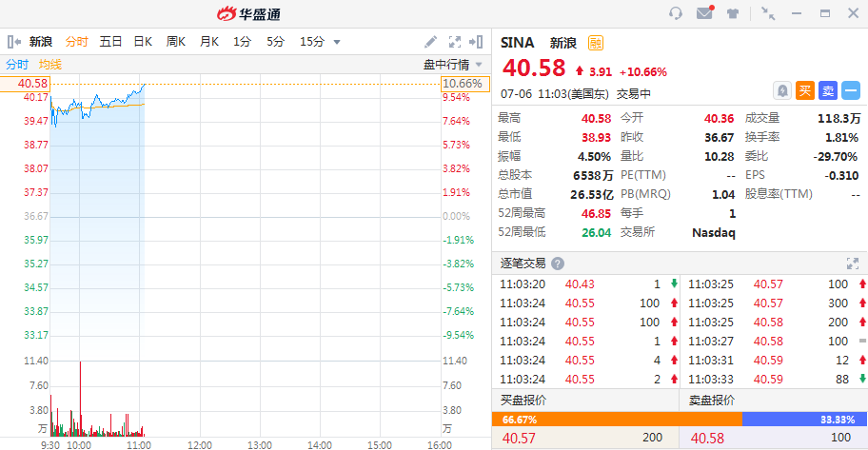Click the price alert bell icon
This screenshot has height=450, width=868.
781,90
